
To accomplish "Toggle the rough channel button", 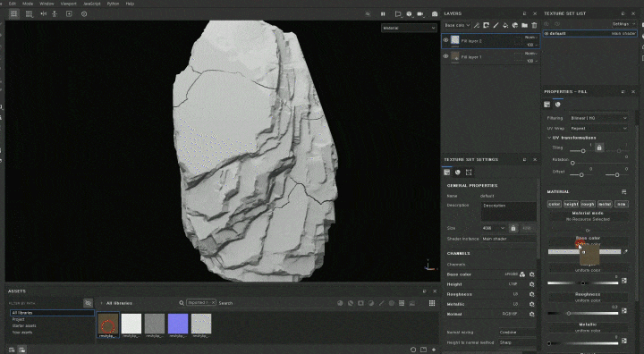I will (x=588, y=204).
